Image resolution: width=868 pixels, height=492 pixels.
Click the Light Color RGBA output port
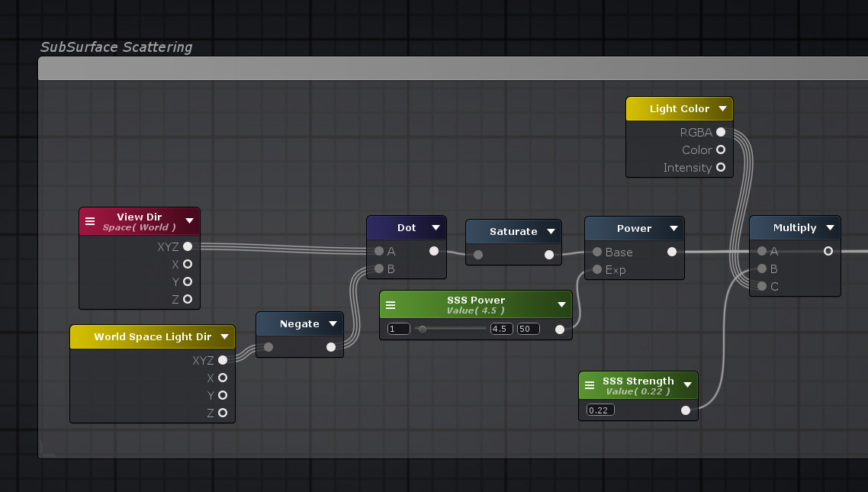[x=721, y=132]
